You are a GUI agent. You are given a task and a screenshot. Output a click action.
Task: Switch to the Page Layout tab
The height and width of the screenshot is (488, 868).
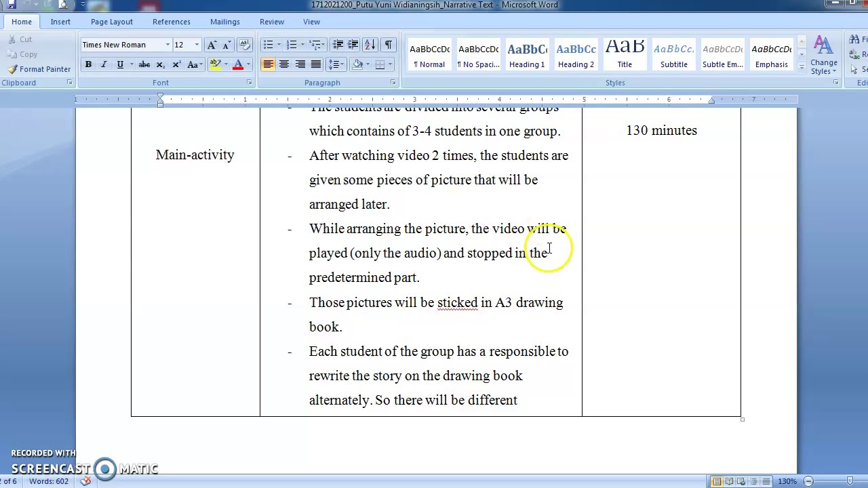point(112,22)
